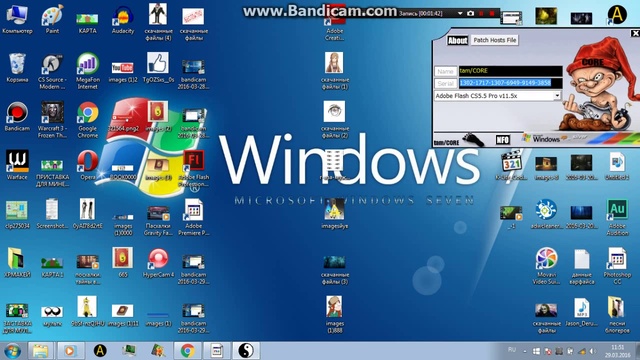Open MegaFon Internet shortcut
This screenshot has height=360, width=640.
[x=87, y=71]
